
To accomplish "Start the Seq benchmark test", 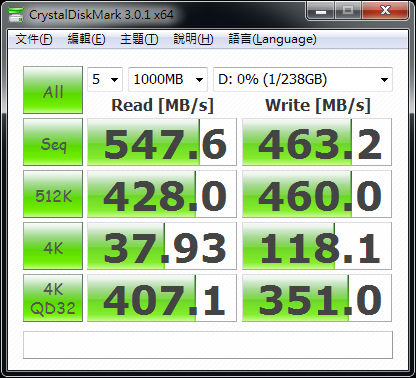I will coord(53,142).
